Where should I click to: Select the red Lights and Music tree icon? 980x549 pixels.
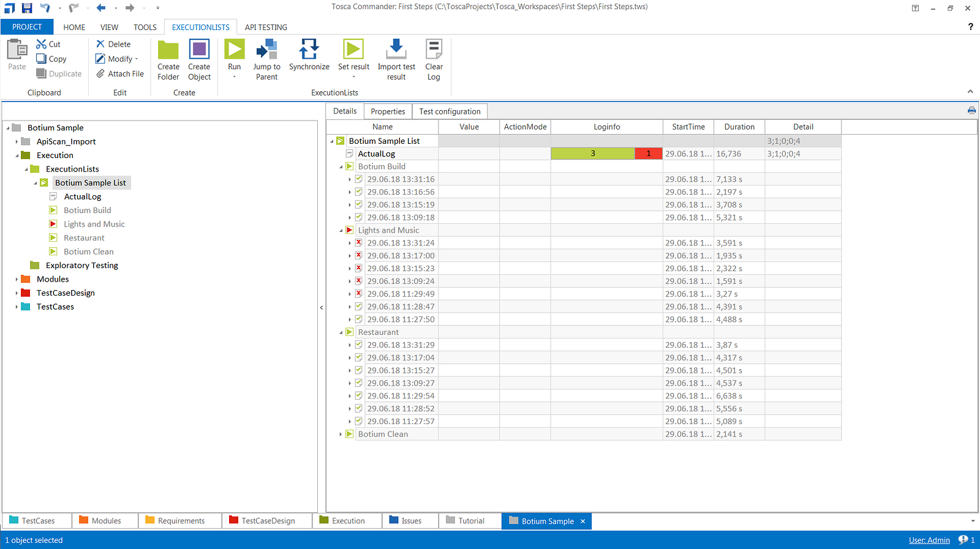[53, 224]
